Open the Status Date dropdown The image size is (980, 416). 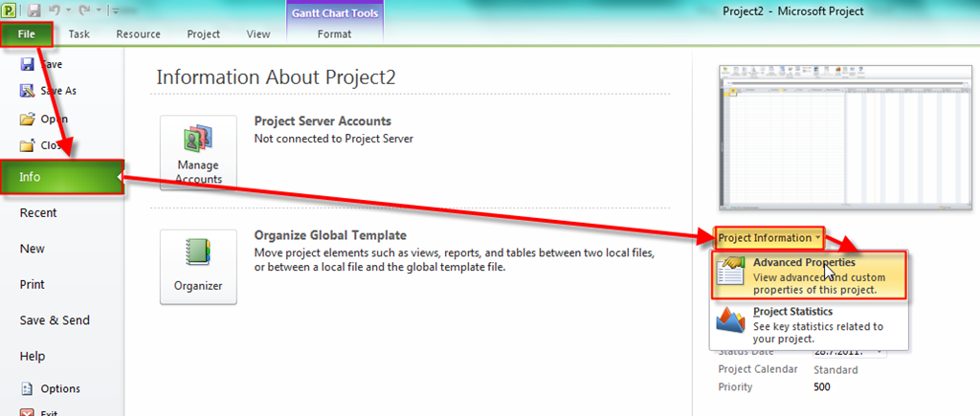pyautogui.click(x=879, y=352)
